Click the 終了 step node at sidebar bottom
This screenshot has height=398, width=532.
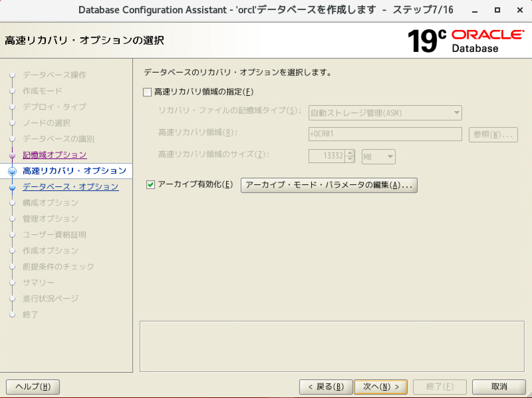[x=12, y=314]
